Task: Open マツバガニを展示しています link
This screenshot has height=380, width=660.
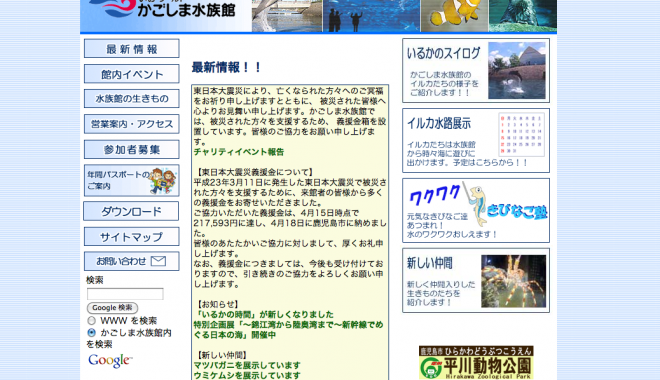Action: [247, 365]
